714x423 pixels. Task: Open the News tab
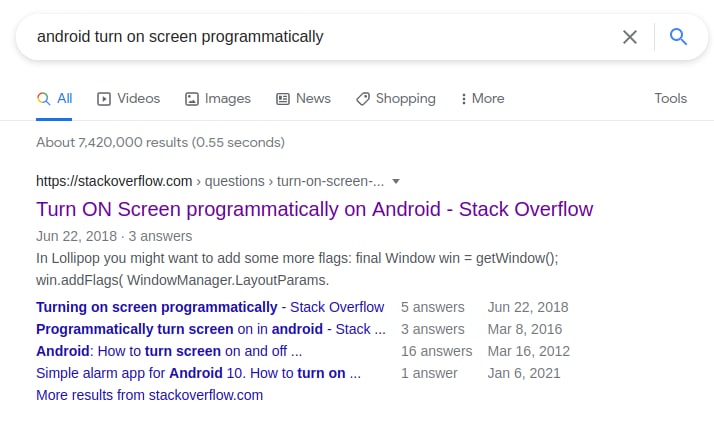(x=303, y=98)
